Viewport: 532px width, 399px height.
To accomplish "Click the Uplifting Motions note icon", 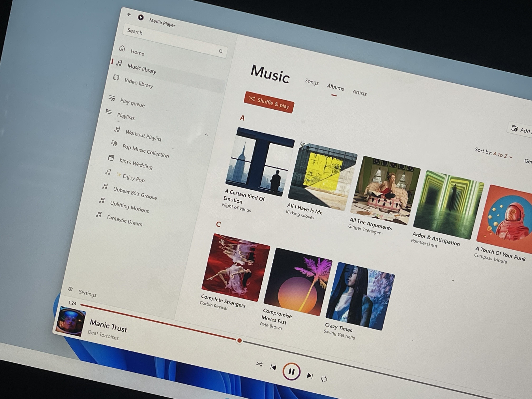I will pyautogui.click(x=102, y=200).
